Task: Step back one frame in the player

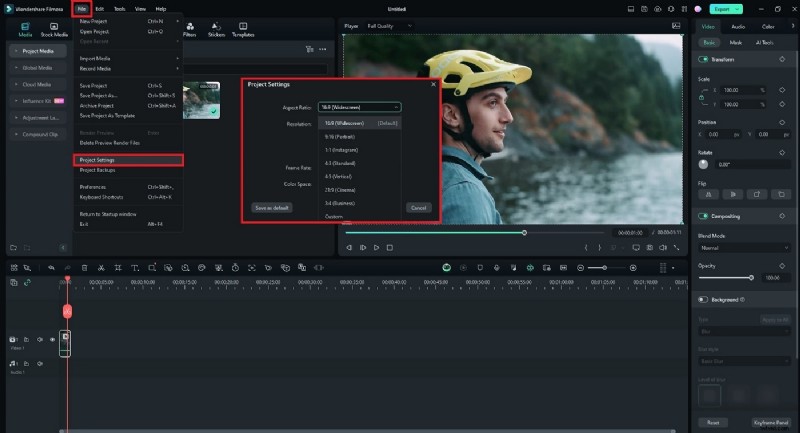Action: 349,248
